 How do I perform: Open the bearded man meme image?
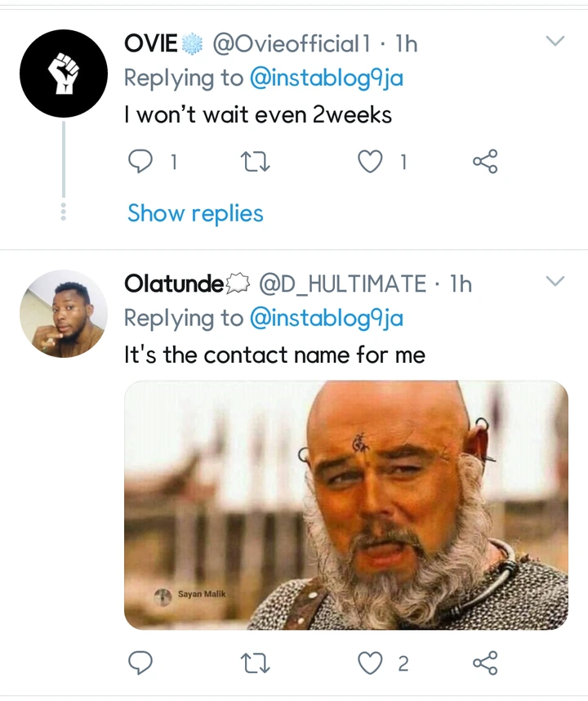pyautogui.click(x=345, y=505)
